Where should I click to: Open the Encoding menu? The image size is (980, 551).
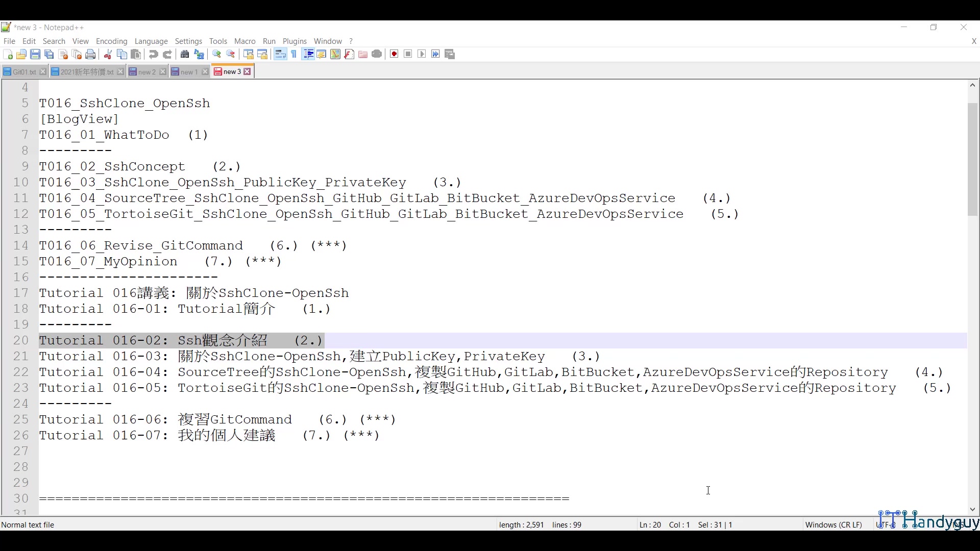click(111, 41)
